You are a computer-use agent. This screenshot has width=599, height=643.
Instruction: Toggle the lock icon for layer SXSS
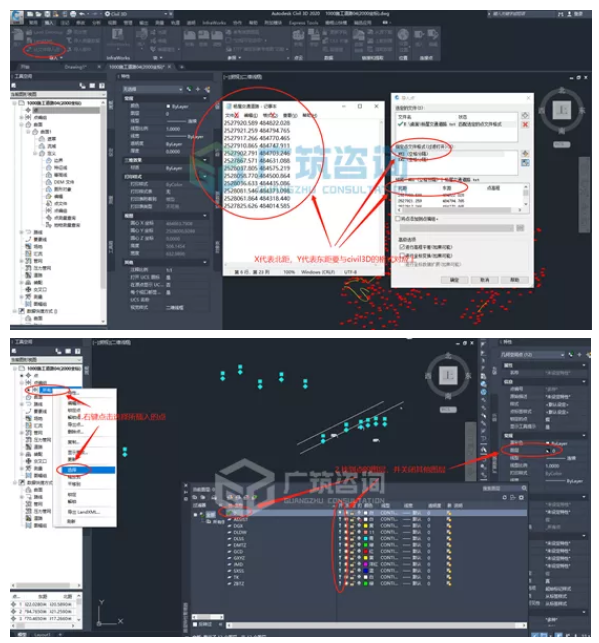pyautogui.click(x=352, y=571)
